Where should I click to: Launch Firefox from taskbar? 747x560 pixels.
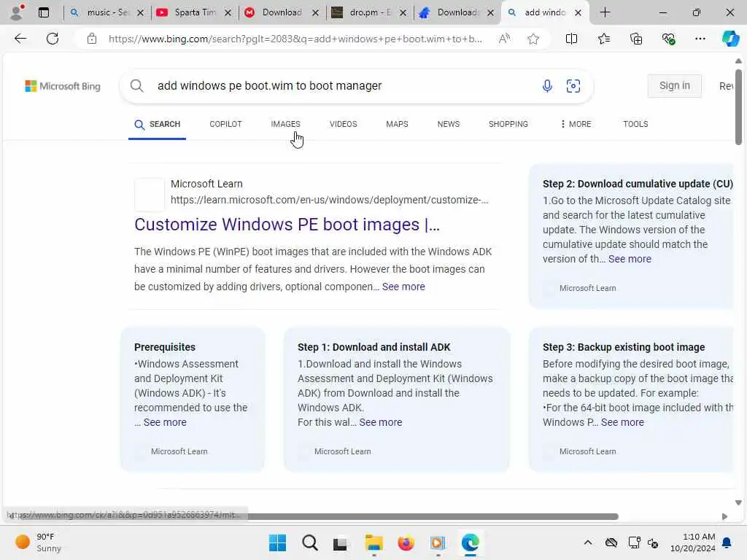406,542
